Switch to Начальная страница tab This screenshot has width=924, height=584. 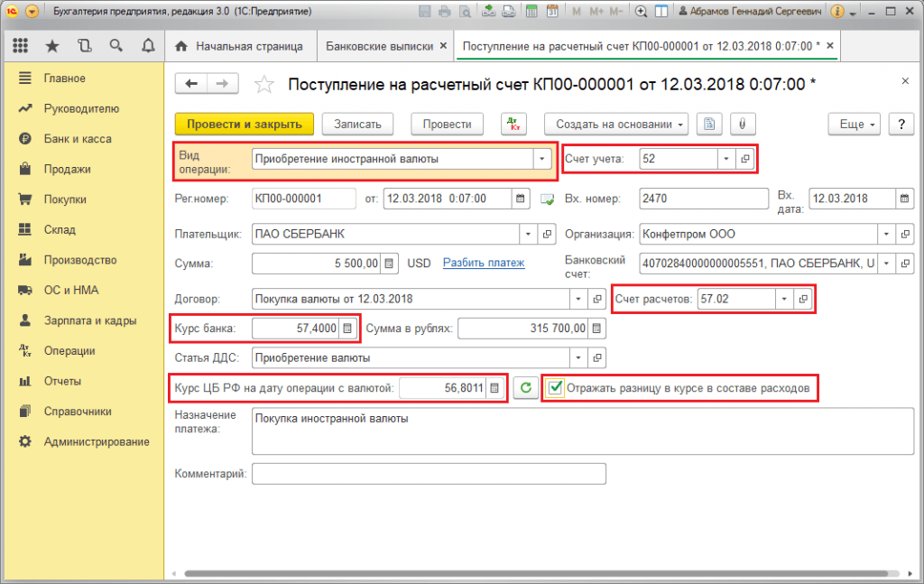tap(240, 46)
